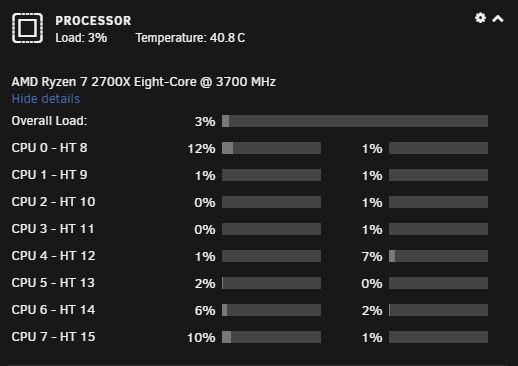518x366 pixels.
Task: Click the Overall Load label
Action: 49,121
